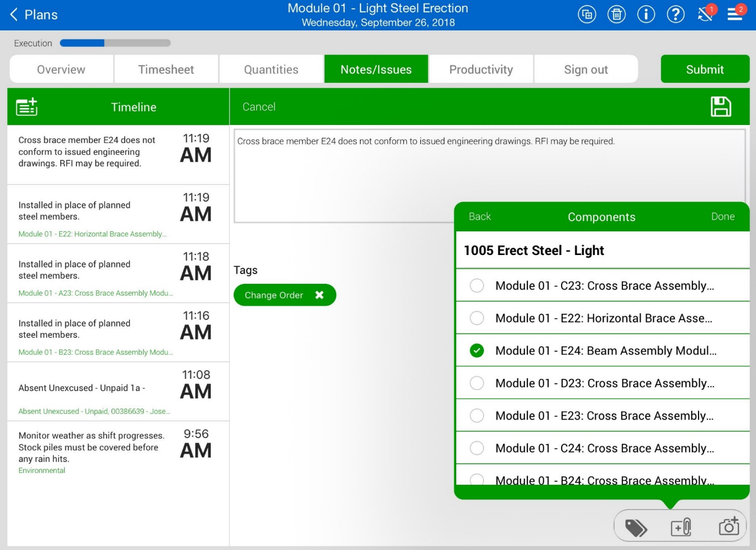Remove the Change Order tag

pyautogui.click(x=319, y=295)
